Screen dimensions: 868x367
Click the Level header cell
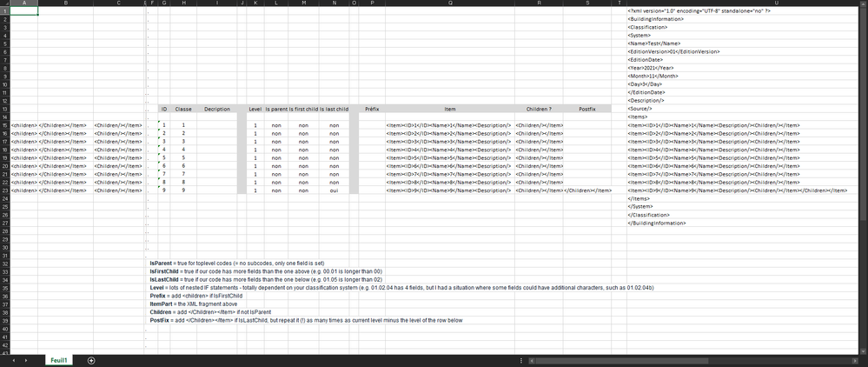[255, 110]
